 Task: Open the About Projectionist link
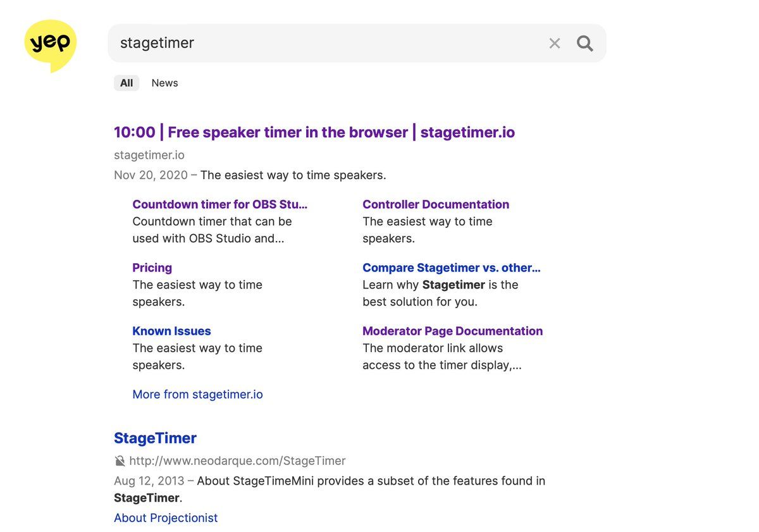pos(166,517)
